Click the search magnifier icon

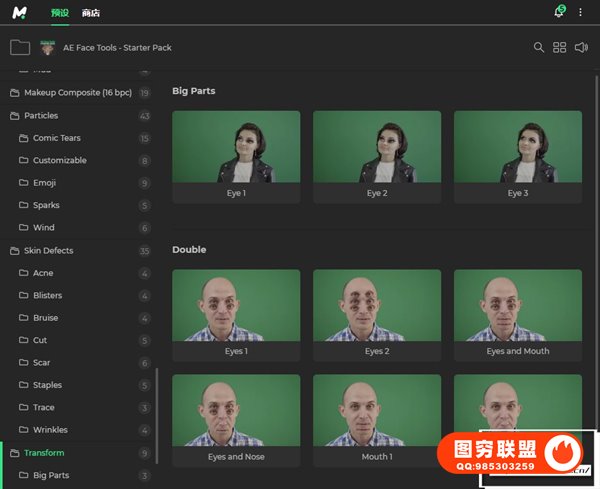(x=539, y=47)
